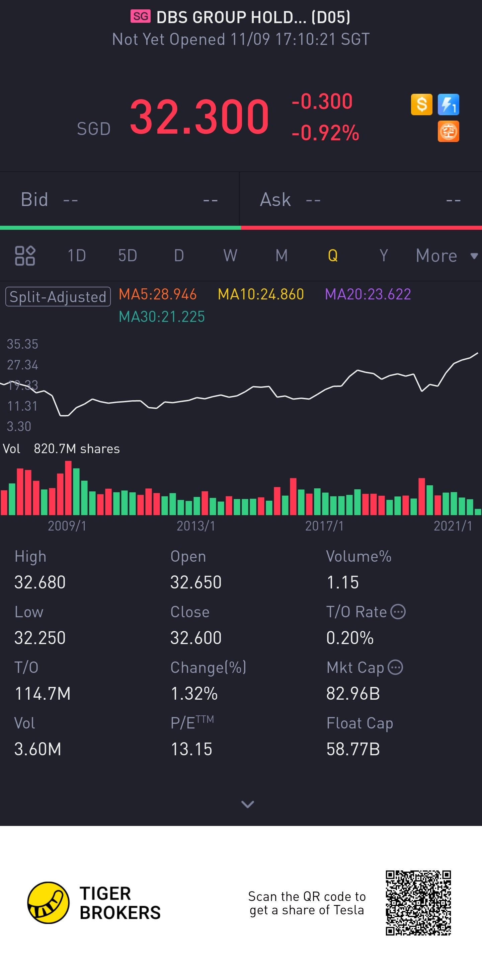Expand details with bottom chevron
This screenshot has width=482, height=980.
[248, 804]
